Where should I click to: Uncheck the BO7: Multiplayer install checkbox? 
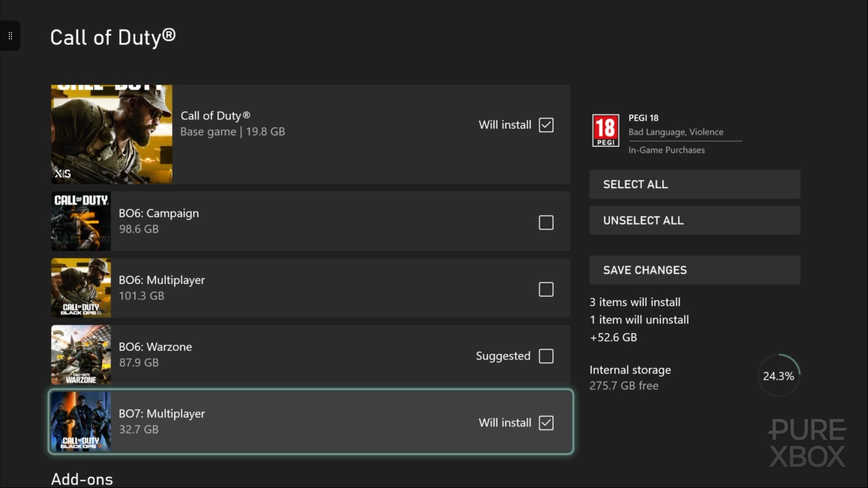tap(546, 423)
